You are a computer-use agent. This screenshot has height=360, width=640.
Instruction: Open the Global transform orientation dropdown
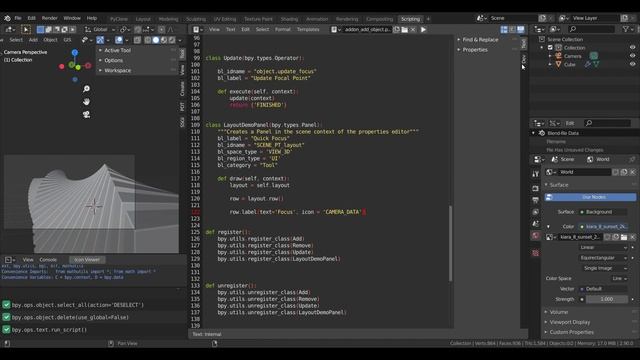pos(100,29)
